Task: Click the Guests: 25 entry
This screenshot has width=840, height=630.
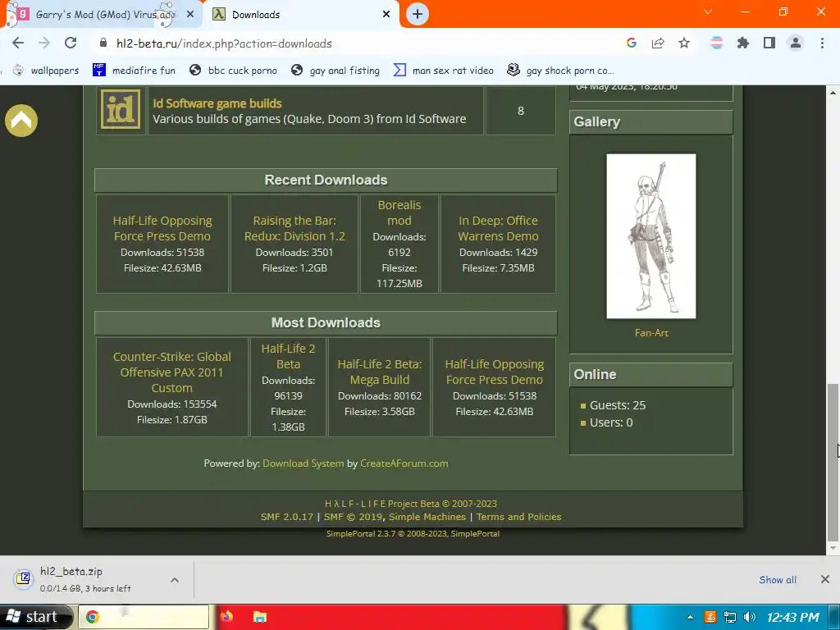Action: tap(617, 405)
